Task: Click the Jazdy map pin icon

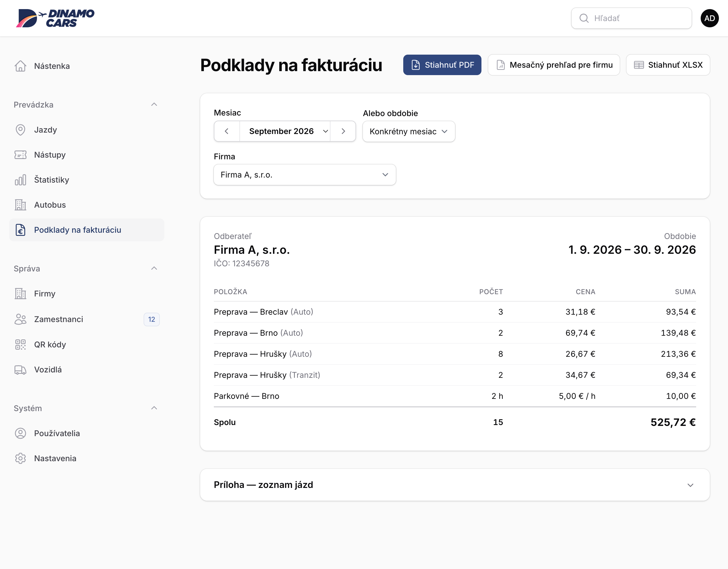Action: point(20,130)
